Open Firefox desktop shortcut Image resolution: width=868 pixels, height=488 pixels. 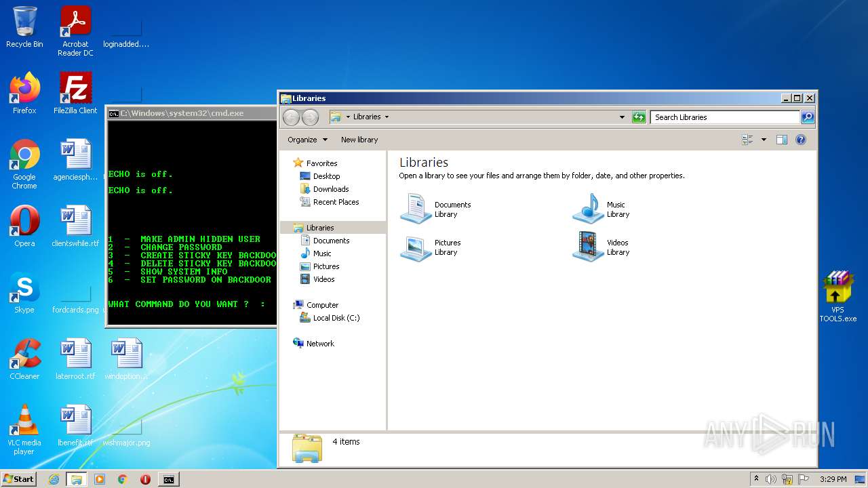(x=24, y=94)
